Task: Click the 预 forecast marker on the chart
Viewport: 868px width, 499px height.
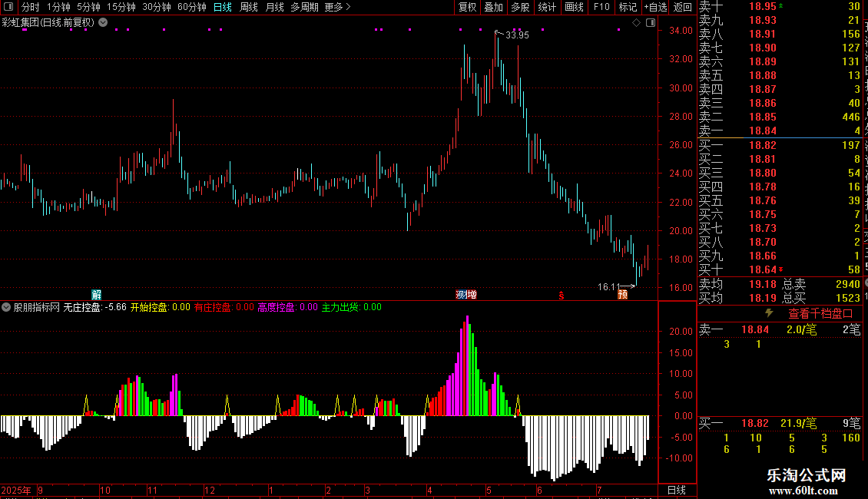Action: tap(623, 294)
